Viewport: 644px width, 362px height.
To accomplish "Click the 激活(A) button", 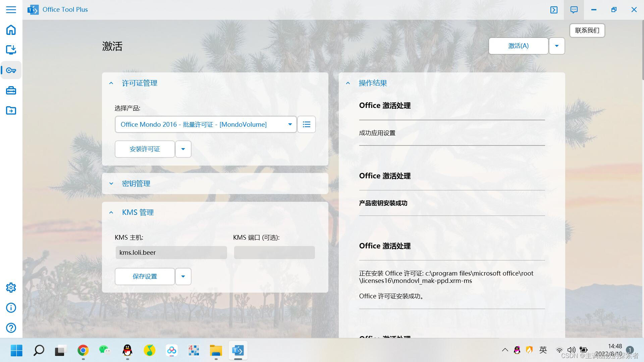I will pyautogui.click(x=518, y=46).
